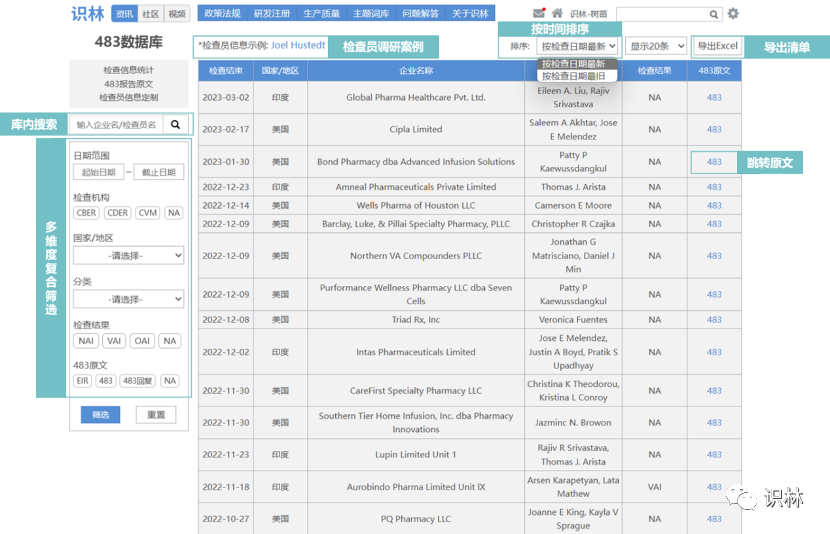Switch to the 社区 tab
Screen dimensions: 830x534
tap(151, 14)
